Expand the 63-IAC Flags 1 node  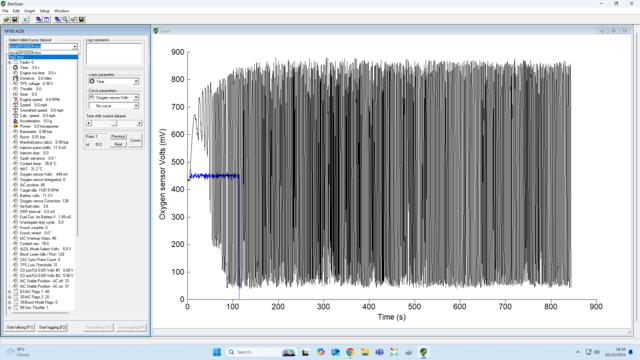click(10, 292)
